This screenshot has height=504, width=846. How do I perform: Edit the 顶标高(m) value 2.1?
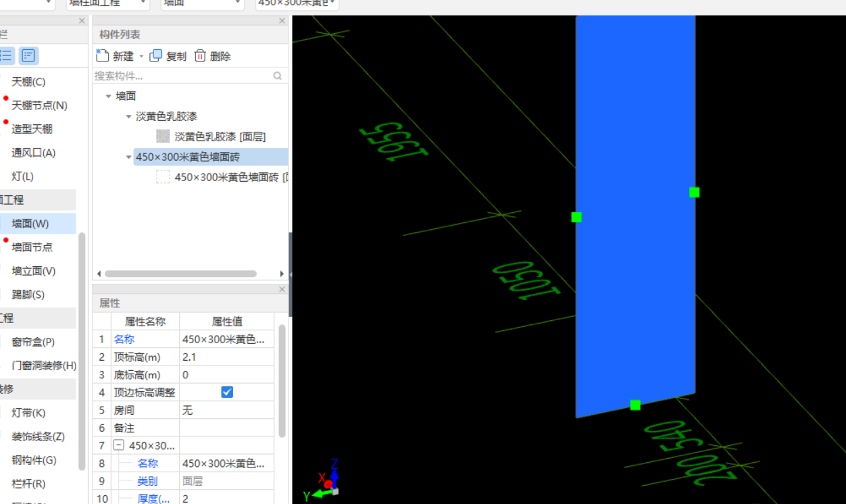click(226, 357)
